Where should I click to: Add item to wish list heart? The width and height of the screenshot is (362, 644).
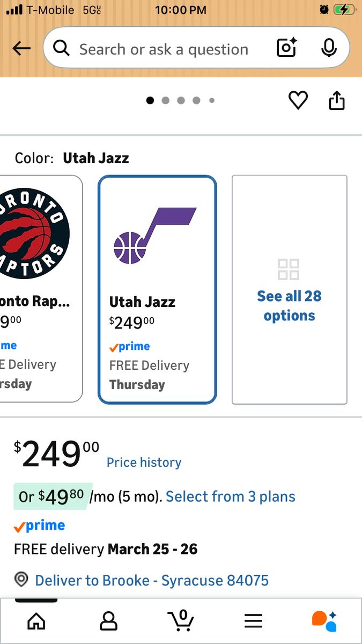298,100
